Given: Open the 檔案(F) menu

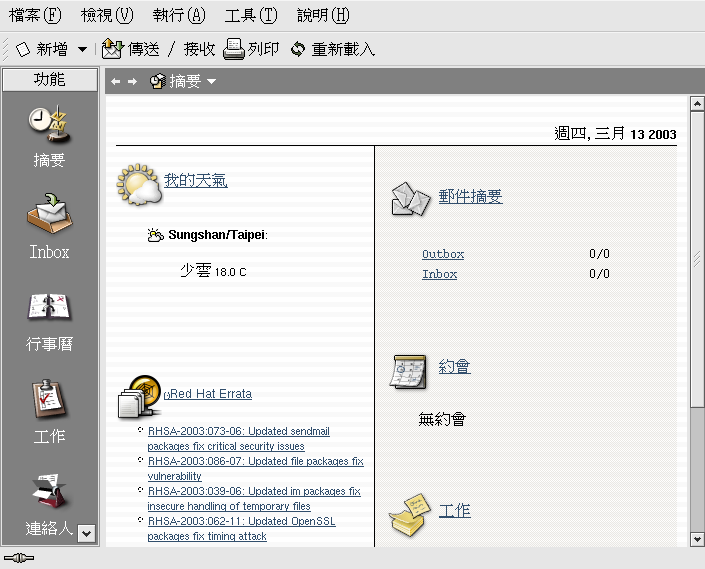Looking at the screenshot, I should coord(34,15).
